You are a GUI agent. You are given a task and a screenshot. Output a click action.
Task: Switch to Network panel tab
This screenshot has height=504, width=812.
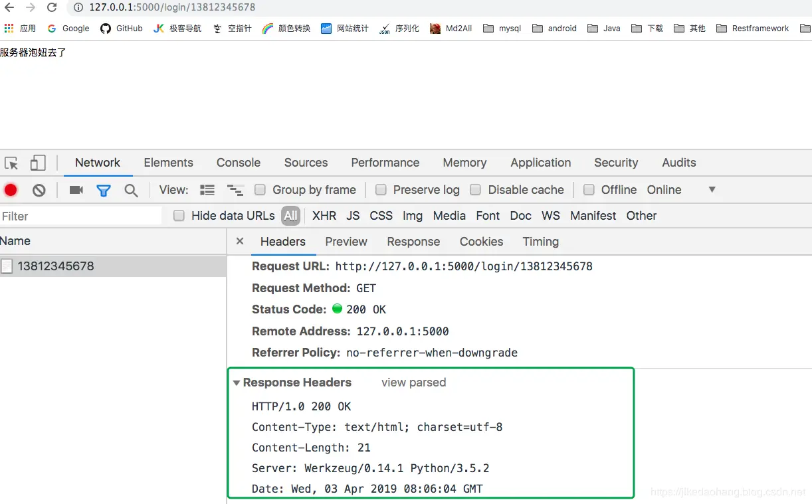[98, 163]
